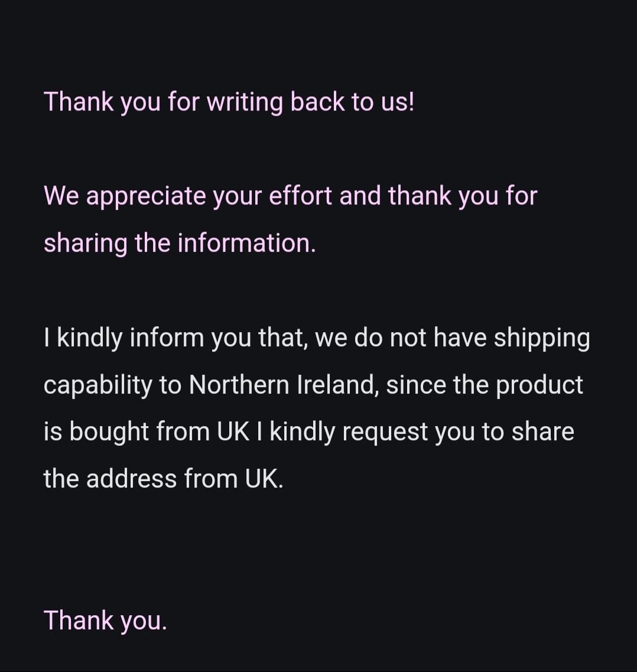Click the word "writing" in first line

[x=245, y=102]
